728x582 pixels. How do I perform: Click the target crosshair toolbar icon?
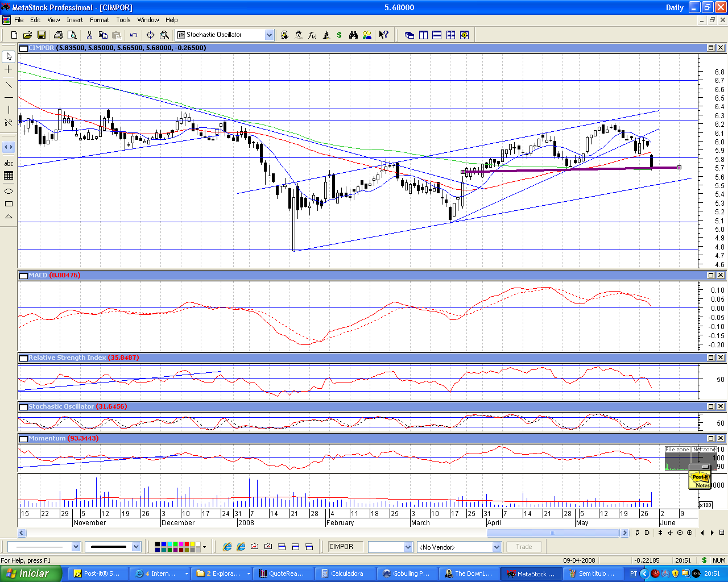click(150, 35)
